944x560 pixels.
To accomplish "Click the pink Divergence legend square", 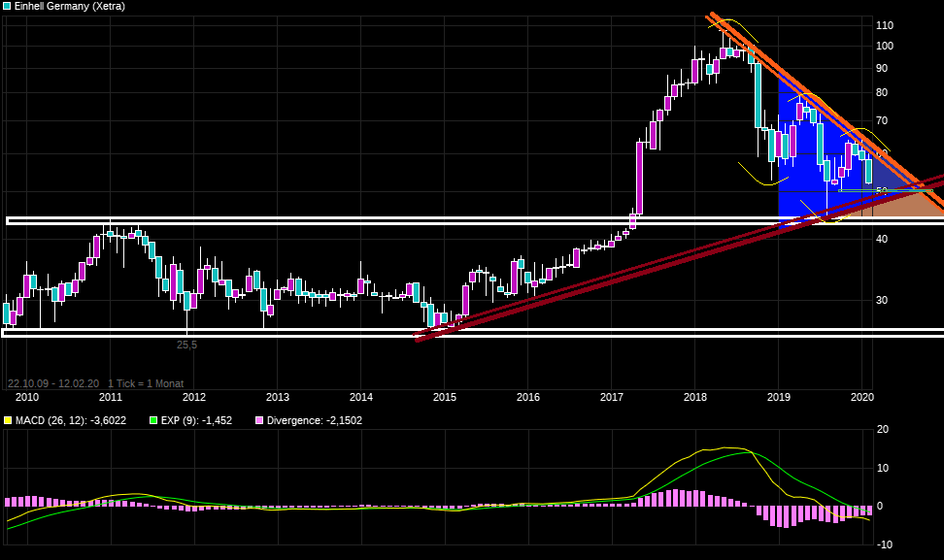I will pyautogui.click(x=258, y=420).
